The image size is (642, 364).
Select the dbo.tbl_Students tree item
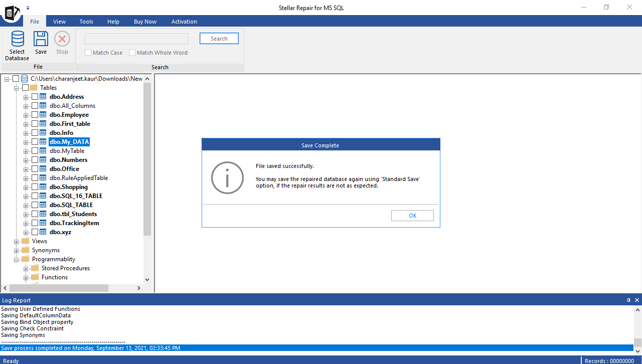point(73,214)
